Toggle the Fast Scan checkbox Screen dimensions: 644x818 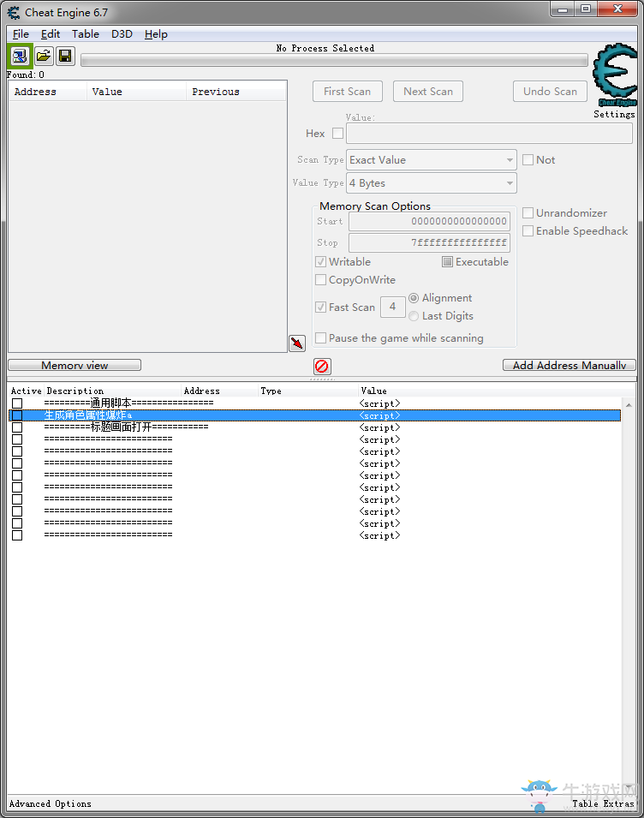320,307
